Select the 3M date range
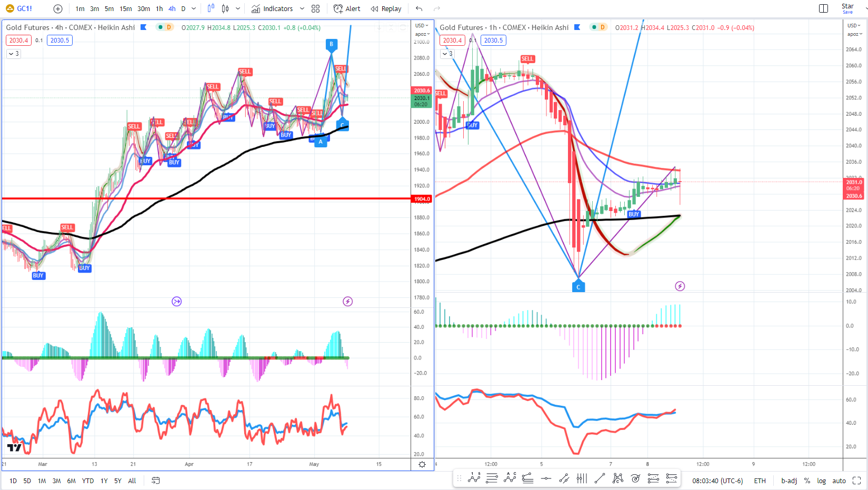The height and width of the screenshot is (490, 868). coord(57,481)
